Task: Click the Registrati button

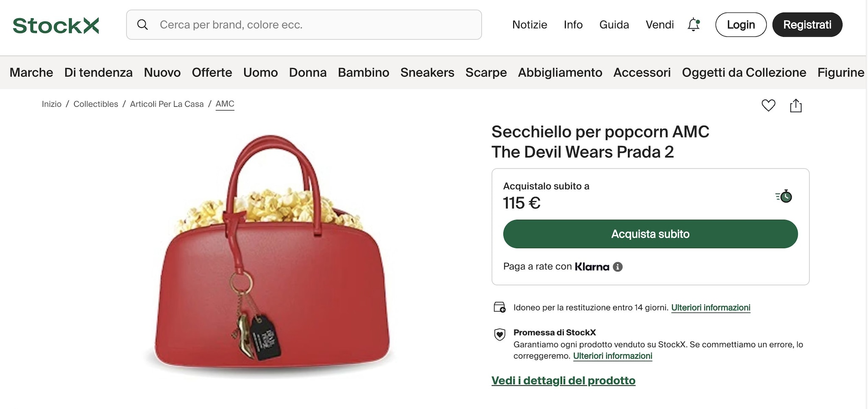Action: click(807, 25)
